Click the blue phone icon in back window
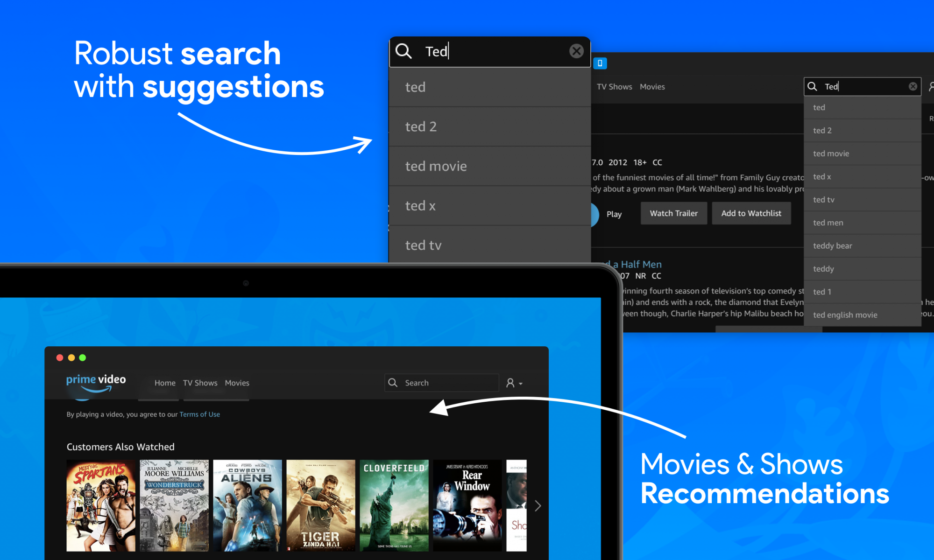 (600, 63)
